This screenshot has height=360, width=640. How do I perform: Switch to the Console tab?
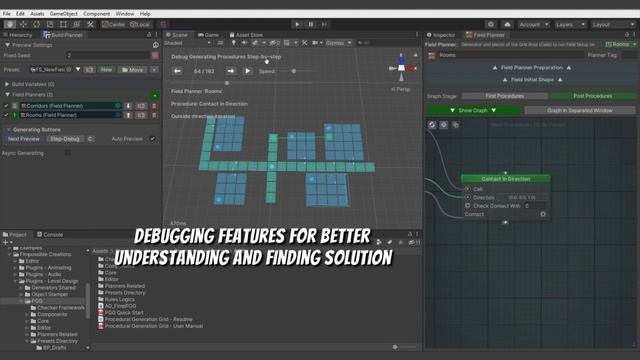click(50, 235)
